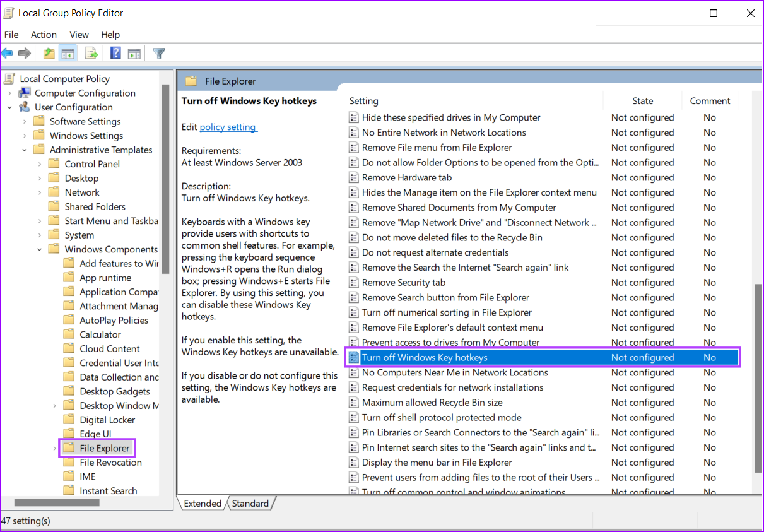The image size is (764, 532).
Task: Click the up one level folder icon
Action: tap(49, 53)
